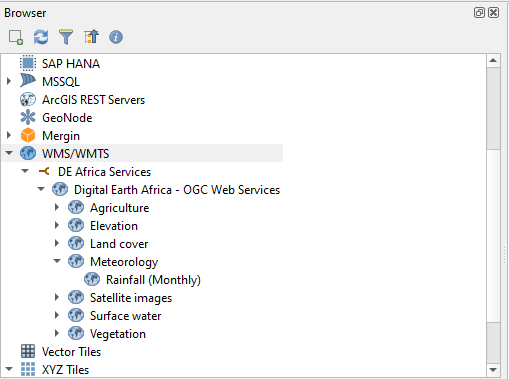
Task: Click the scrollbar down arrow
Action: point(493,370)
